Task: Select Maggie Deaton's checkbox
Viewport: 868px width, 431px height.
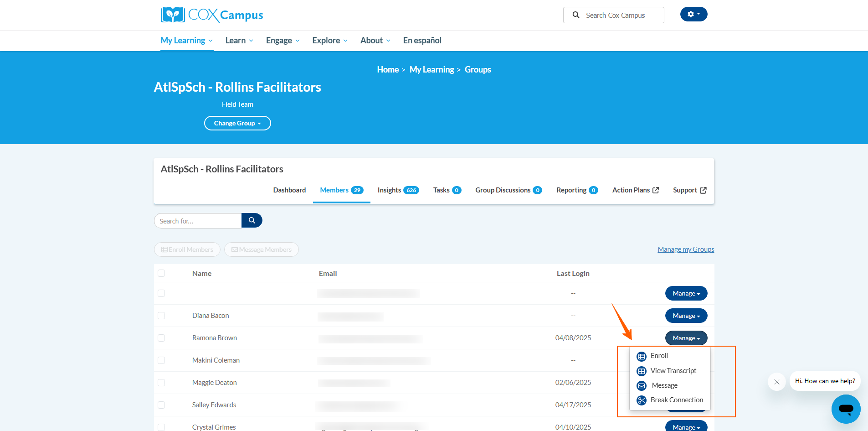Action: pos(161,383)
